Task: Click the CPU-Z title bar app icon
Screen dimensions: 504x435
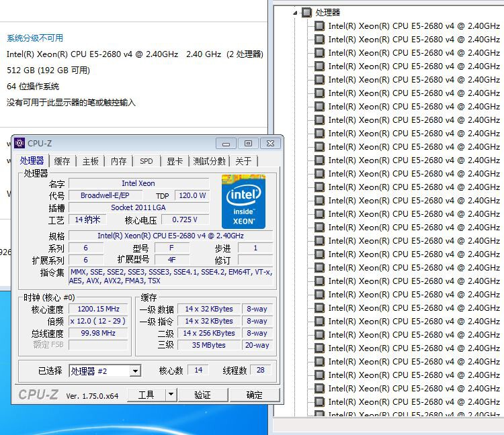Action: click(19, 143)
